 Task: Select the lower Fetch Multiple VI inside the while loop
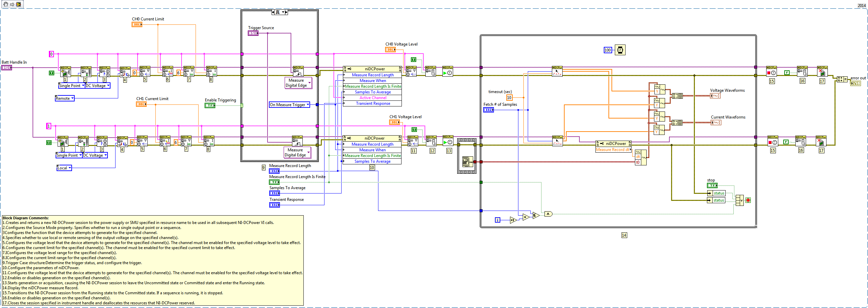(558, 141)
